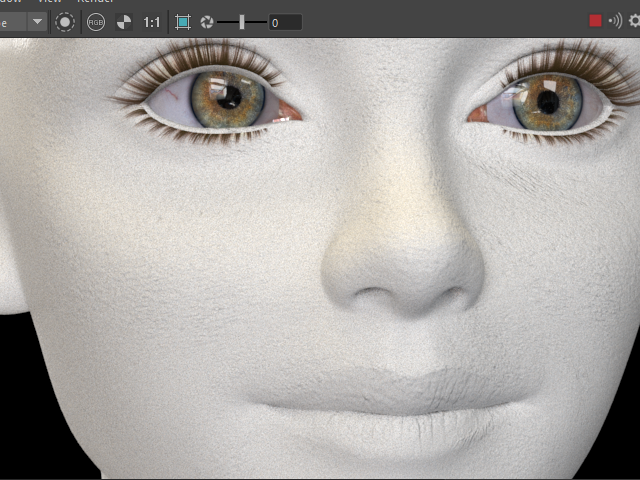Click the camera aperture exposure icon
640x480 pixels.
[x=207, y=21]
